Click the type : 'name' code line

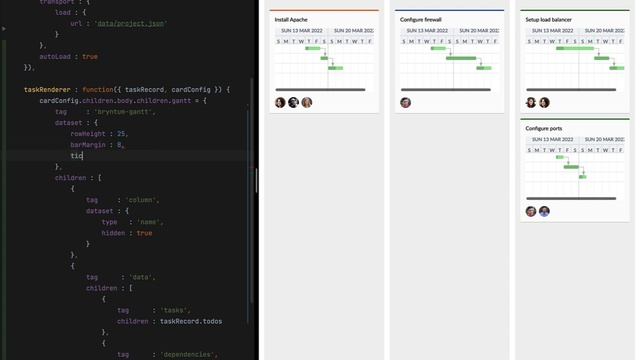point(132,222)
